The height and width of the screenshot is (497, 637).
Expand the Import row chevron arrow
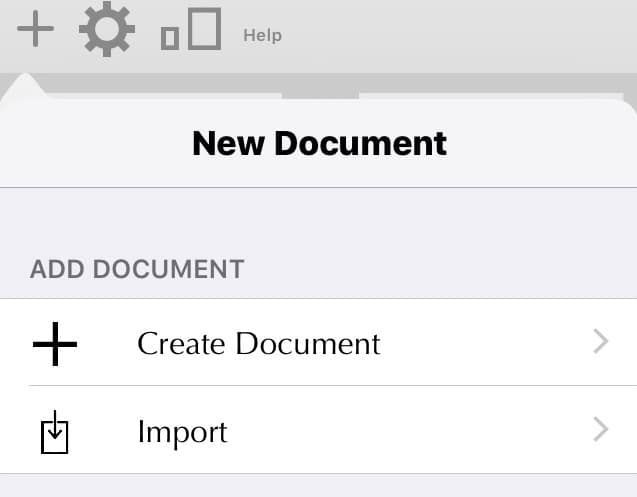point(600,430)
